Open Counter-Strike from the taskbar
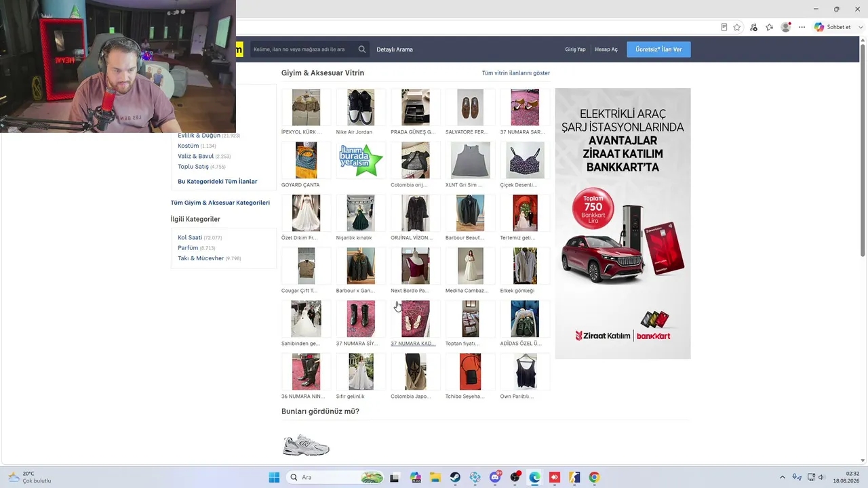The width and height of the screenshot is (868, 488). coord(575,477)
